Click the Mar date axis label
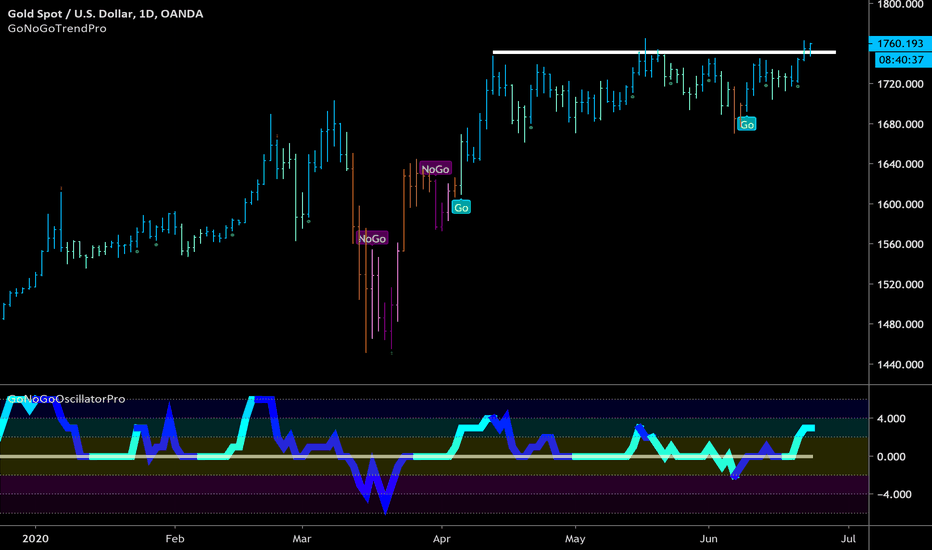Image resolution: width=932 pixels, height=550 pixels. coord(302,539)
